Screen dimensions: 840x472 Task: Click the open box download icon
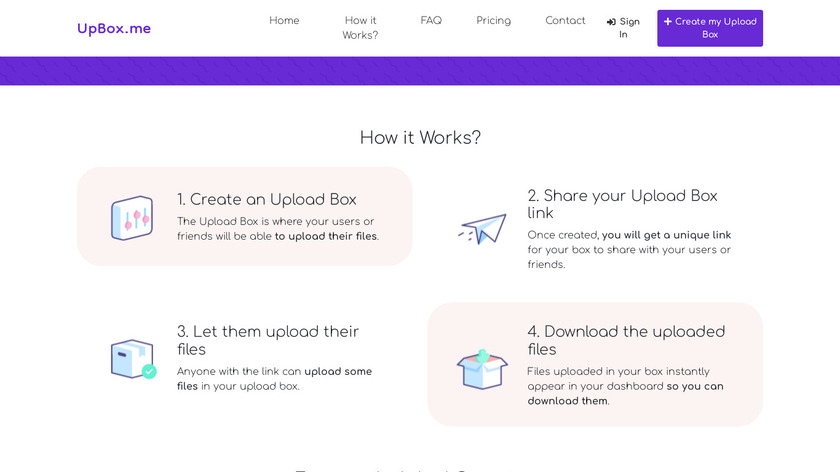482,367
